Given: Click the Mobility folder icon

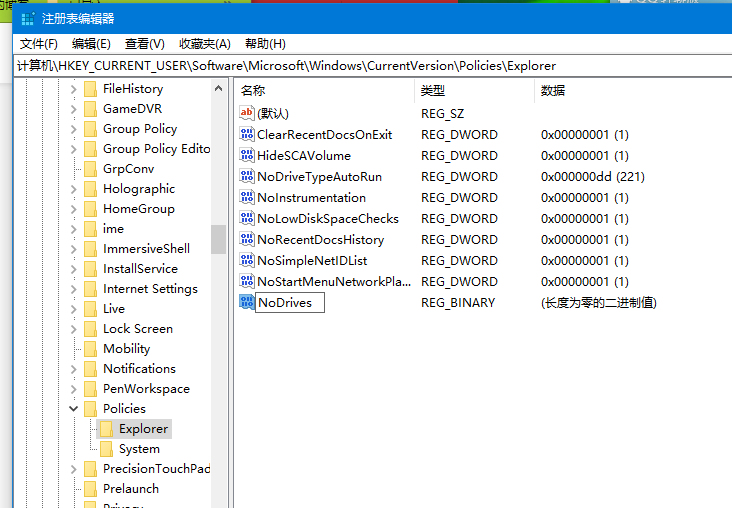Looking at the screenshot, I should click(x=91, y=349).
